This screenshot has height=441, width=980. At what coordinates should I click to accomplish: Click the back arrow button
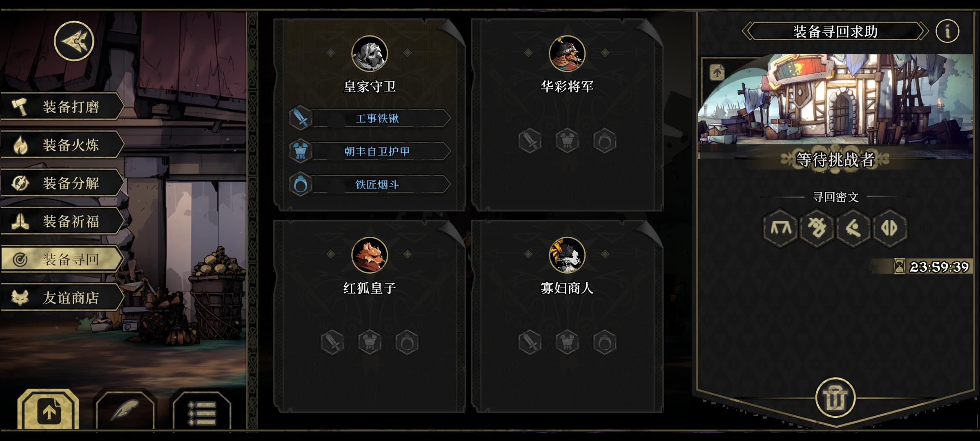[74, 41]
